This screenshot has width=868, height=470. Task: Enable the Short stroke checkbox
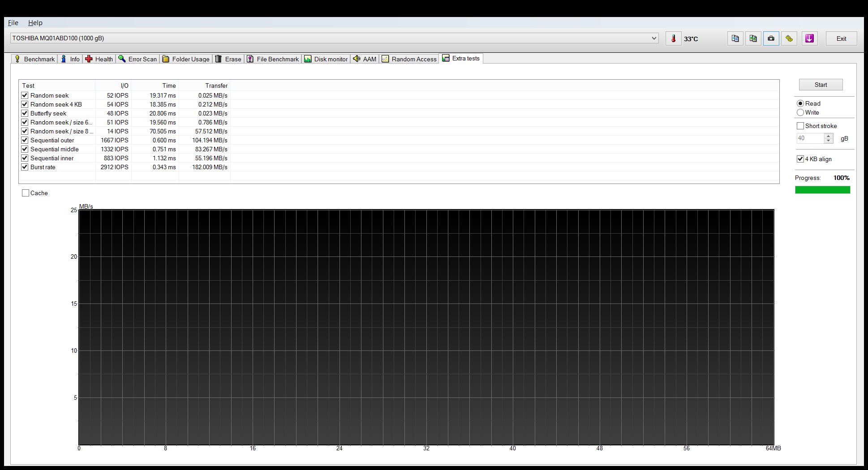(800, 126)
